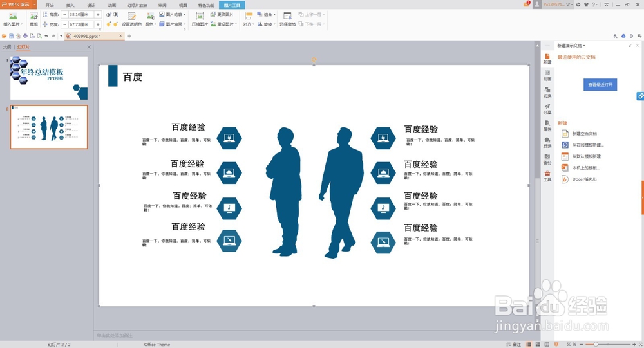This screenshot has height=348, width=644.
Task: Start slideshow from status bar play icon
Action: (556, 344)
